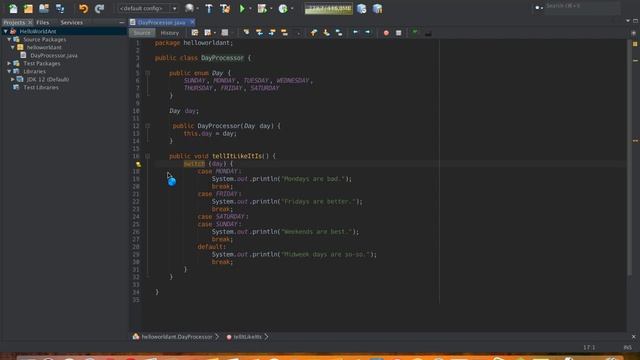Collapse the helloworldant package node

point(13,47)
